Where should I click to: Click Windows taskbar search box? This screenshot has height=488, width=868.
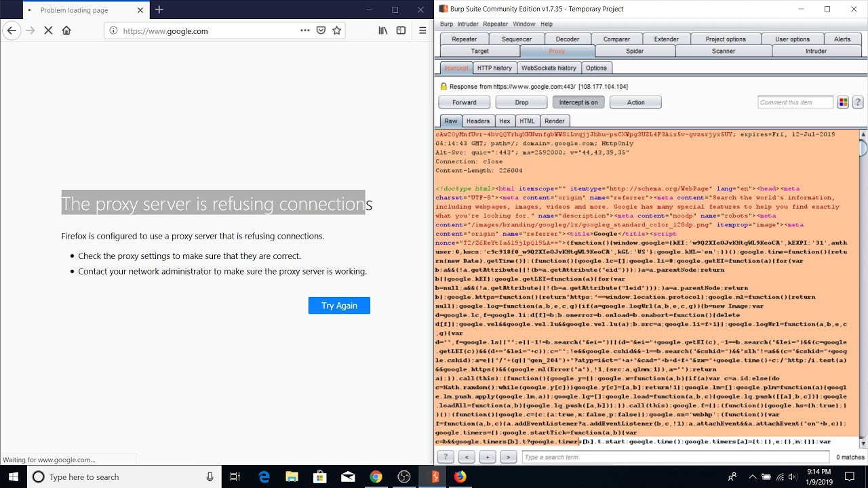click(x=125, y=476)
